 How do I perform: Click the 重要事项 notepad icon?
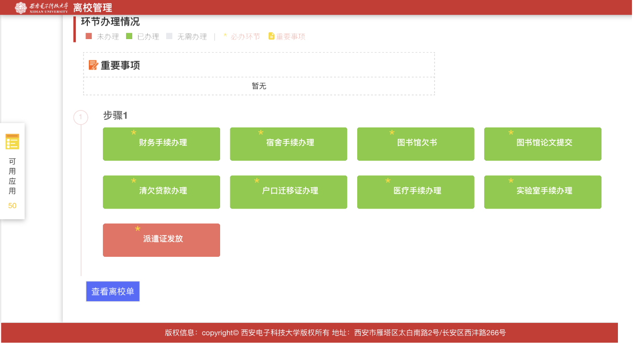pyautogui.click(x=93, y=65)
